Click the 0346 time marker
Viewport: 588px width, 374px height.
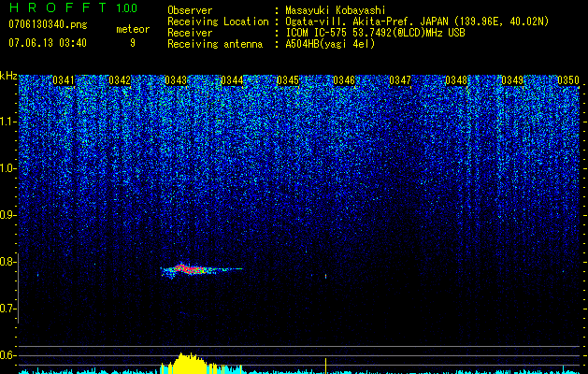[x=344, y=80]
